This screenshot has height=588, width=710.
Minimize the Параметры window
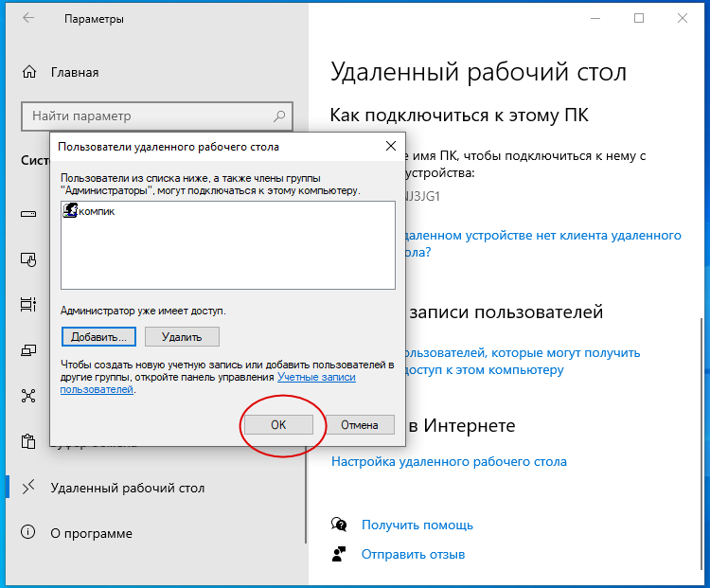click(x=595, y=19)
